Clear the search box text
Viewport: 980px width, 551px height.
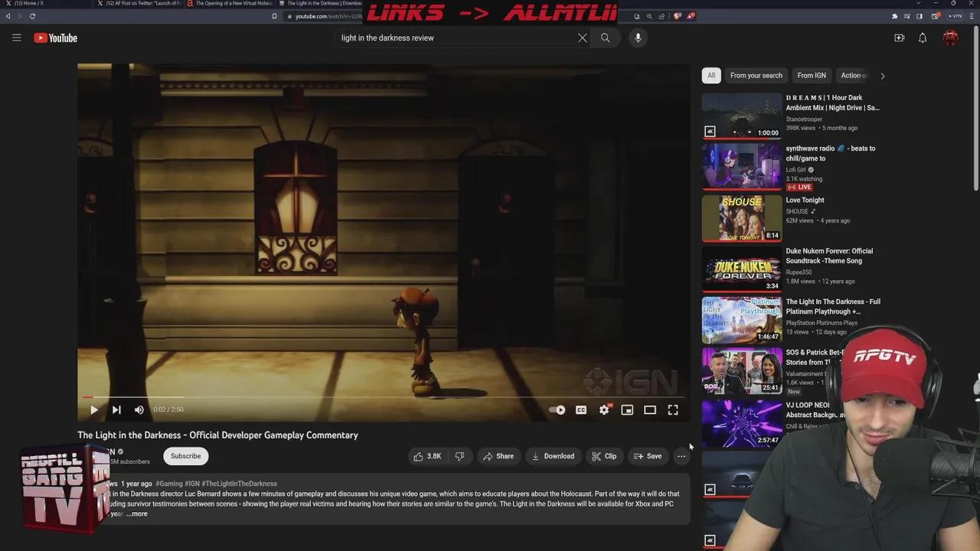click(x=583, y=37)
